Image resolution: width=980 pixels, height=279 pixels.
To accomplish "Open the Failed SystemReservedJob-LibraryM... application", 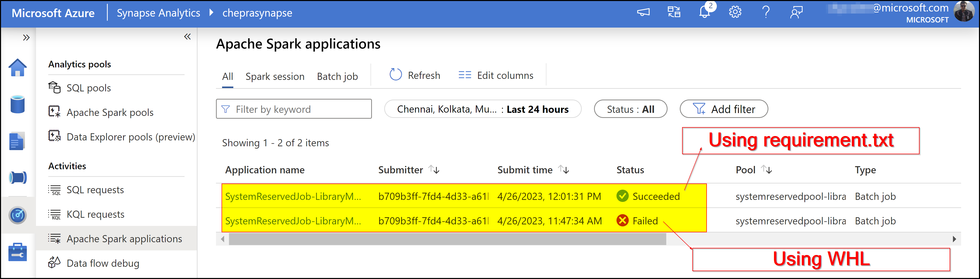I will click(293, 221).
